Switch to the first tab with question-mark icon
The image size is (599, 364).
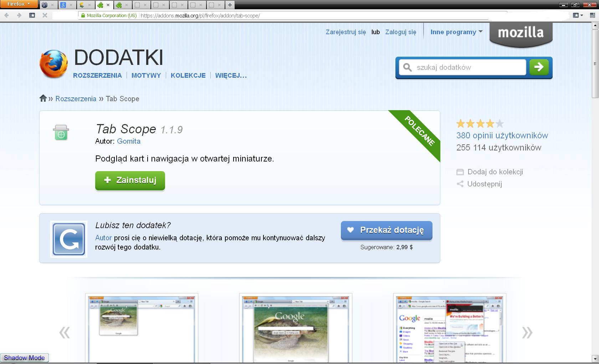tap(48, 5)
